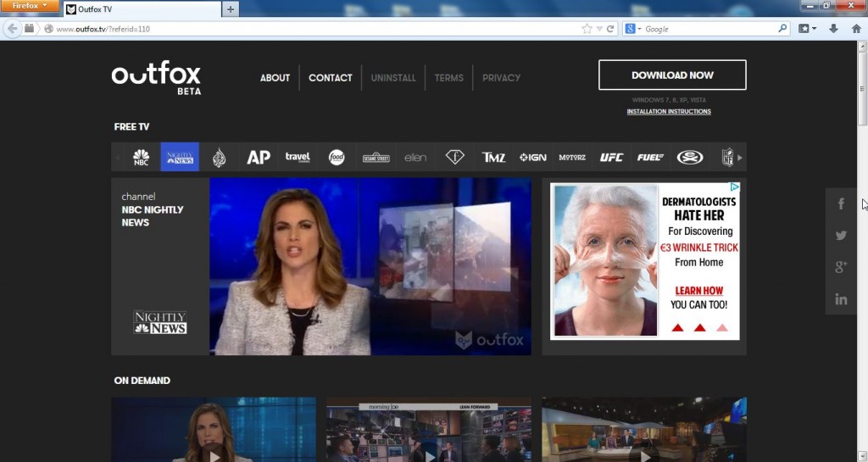Select the TMZ channel logo
Screen dimensions: 868x462
[493, 157]
